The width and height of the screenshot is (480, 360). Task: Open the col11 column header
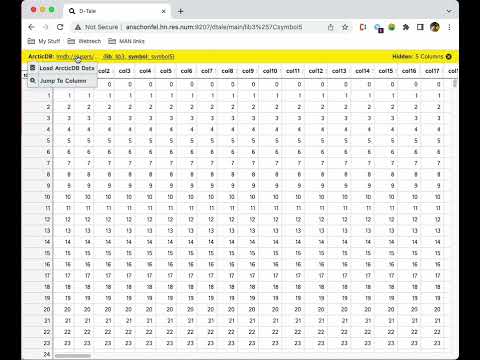(293, 71)
